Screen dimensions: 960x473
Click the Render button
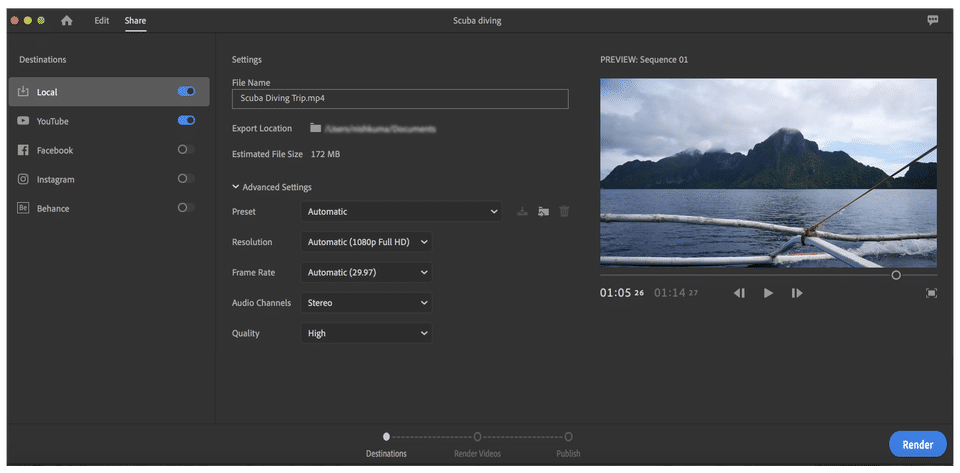[x=918, y=444]
